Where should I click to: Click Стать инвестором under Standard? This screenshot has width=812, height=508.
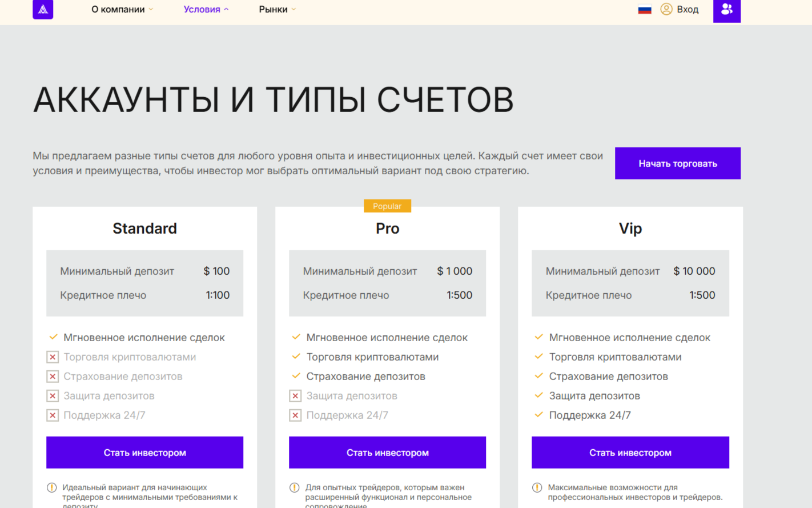(x=145, y=453)
